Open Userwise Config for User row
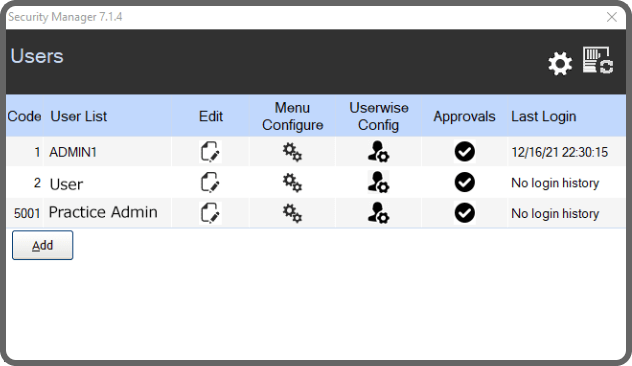 point(378,182)
